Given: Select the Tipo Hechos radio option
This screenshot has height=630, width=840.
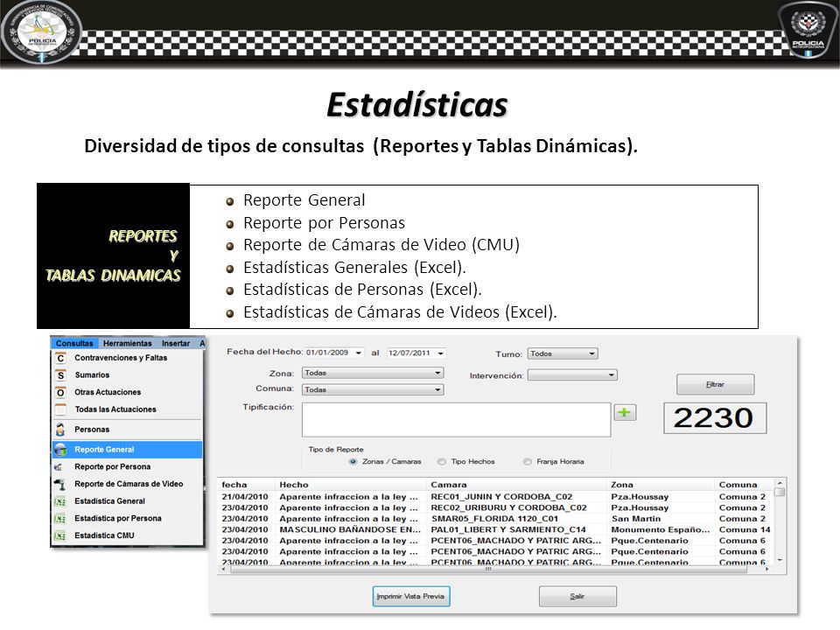Looking at the screenshot, I should [441, 462].
